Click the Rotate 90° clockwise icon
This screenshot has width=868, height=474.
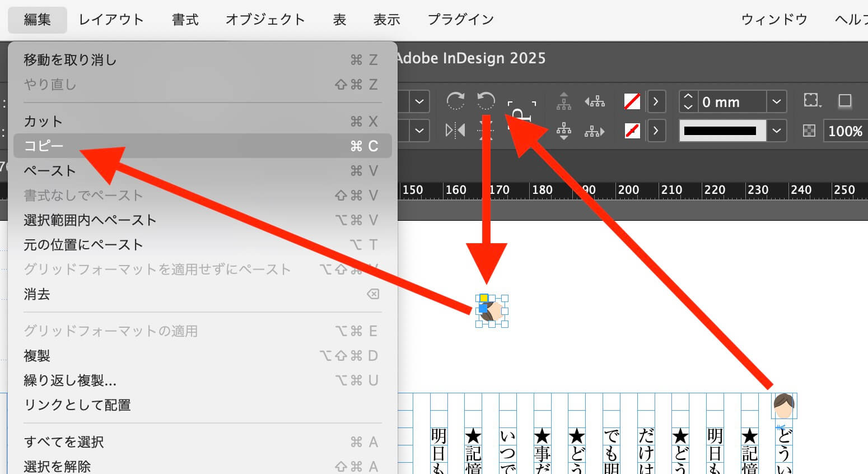point(455,101)
